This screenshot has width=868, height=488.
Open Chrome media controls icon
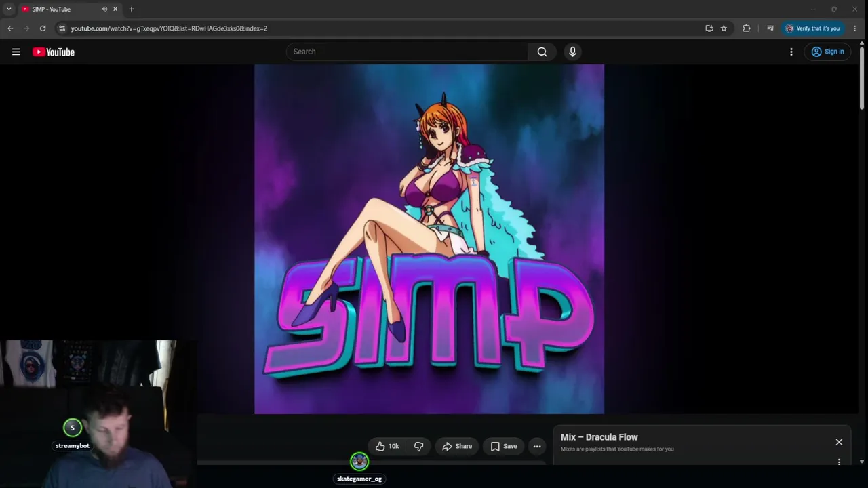(x=770, y=28)
